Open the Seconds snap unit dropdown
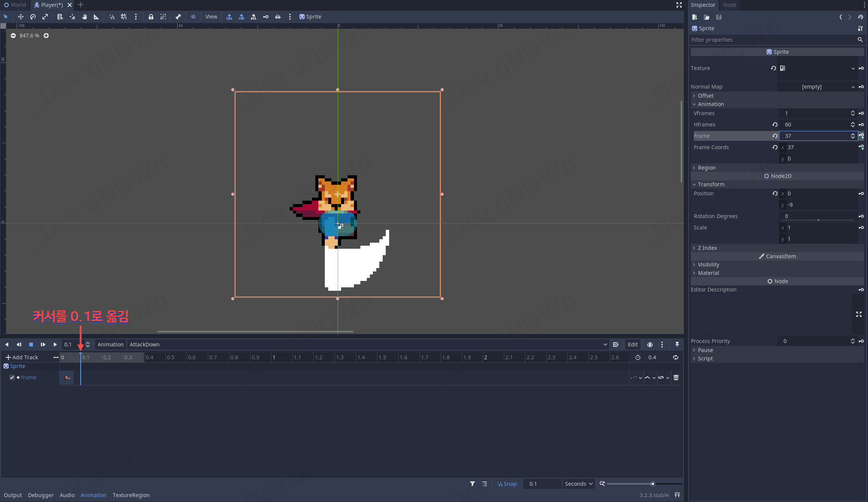Viewport: 868px width, 502px height. click(578, 484)
